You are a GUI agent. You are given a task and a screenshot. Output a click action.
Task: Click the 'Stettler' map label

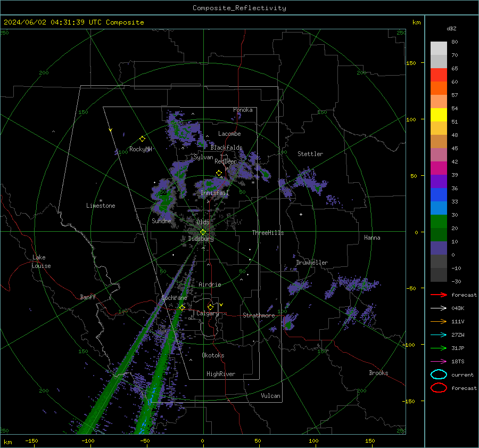tap(310, 154)
